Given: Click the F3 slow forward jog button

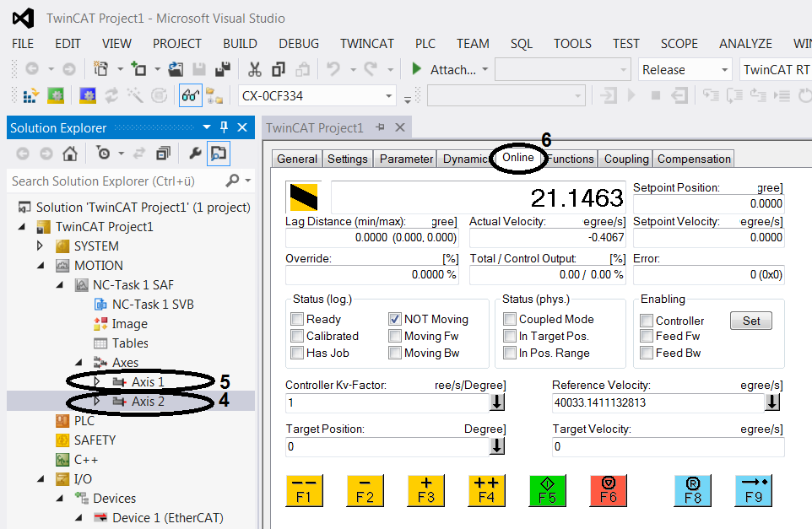Looking at the screenshot, I should (425, 490).
